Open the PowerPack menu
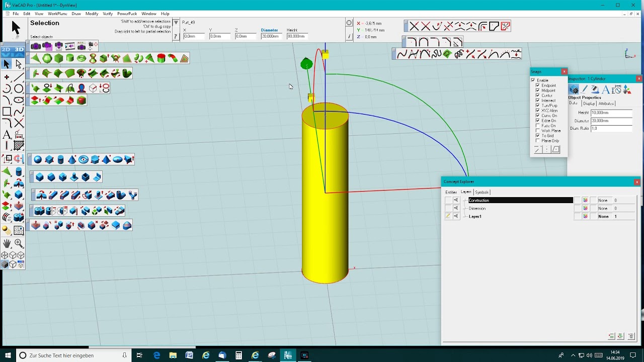Image resolution: width=644 pixels, height=362 pixels. point(127,14)
